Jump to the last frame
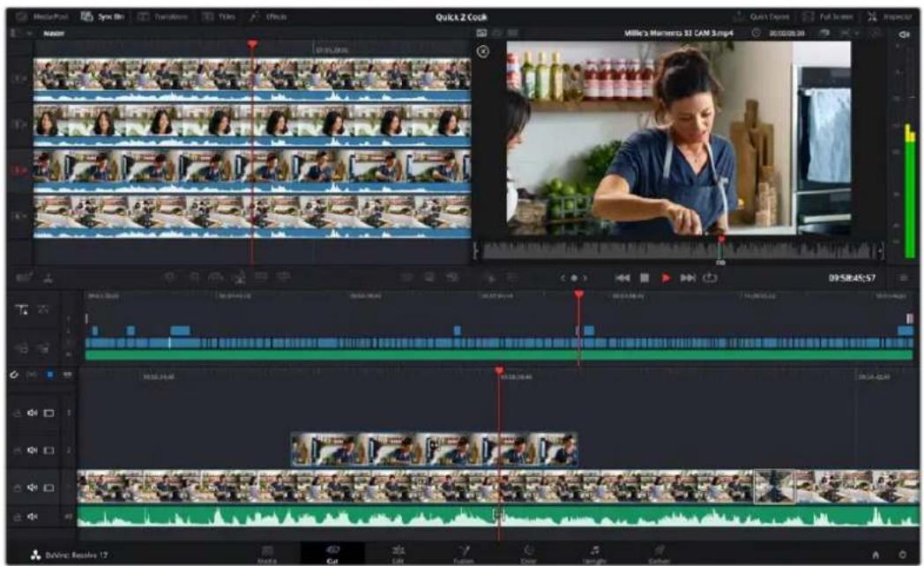 [x=688, y=278]
